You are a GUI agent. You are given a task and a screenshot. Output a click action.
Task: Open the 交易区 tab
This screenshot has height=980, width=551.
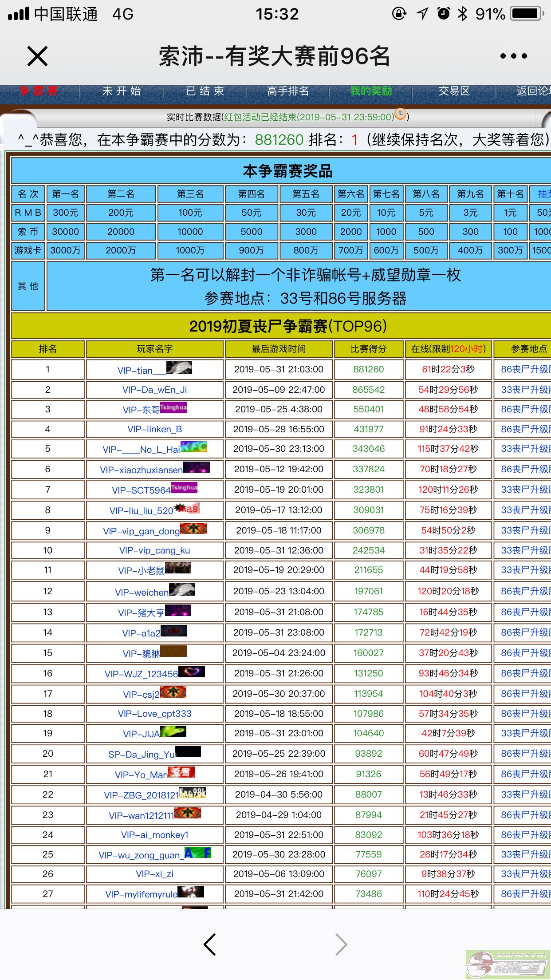(454, 91)
